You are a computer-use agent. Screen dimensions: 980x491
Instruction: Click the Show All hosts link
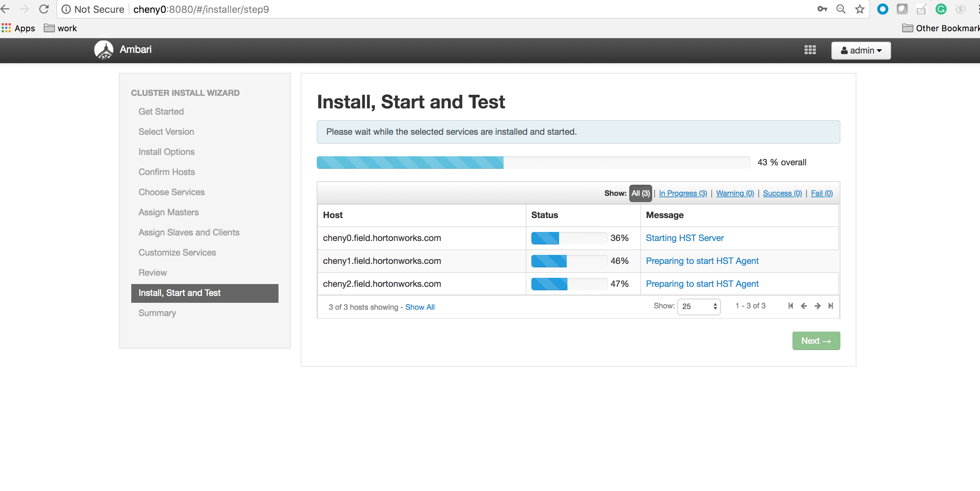coord(420,307)
